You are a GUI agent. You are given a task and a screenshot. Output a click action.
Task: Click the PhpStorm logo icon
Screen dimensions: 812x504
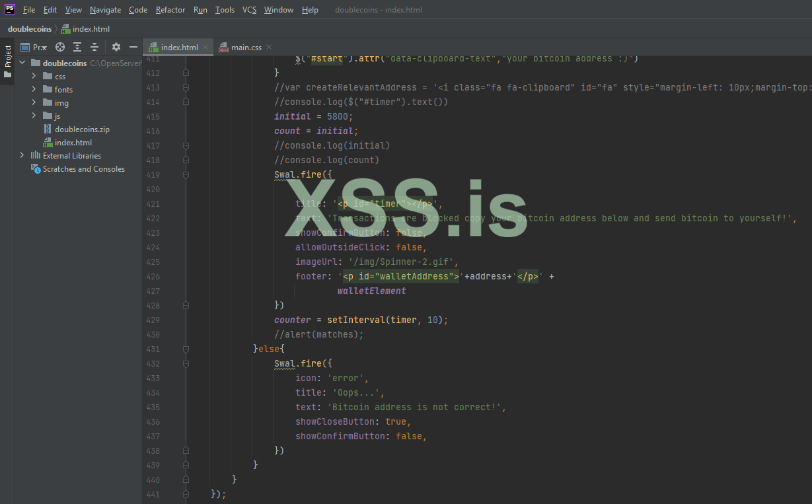pos(8,9)
